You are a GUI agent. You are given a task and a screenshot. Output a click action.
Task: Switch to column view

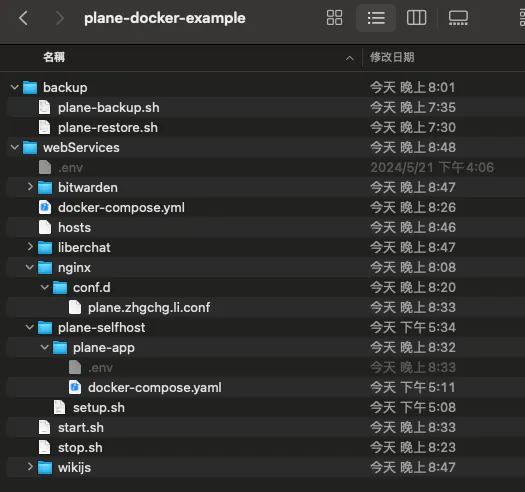point(416,18)
